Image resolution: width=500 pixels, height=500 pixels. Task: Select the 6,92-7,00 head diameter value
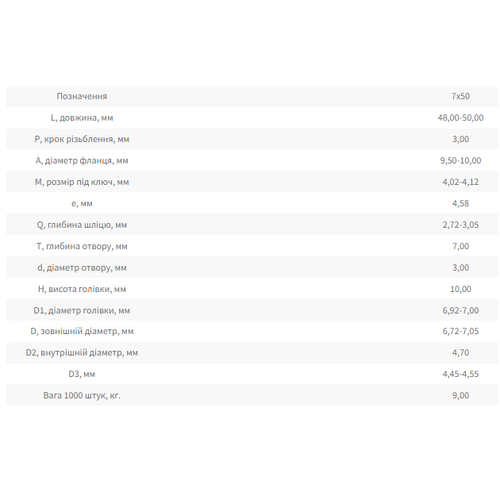pos(460,311)
